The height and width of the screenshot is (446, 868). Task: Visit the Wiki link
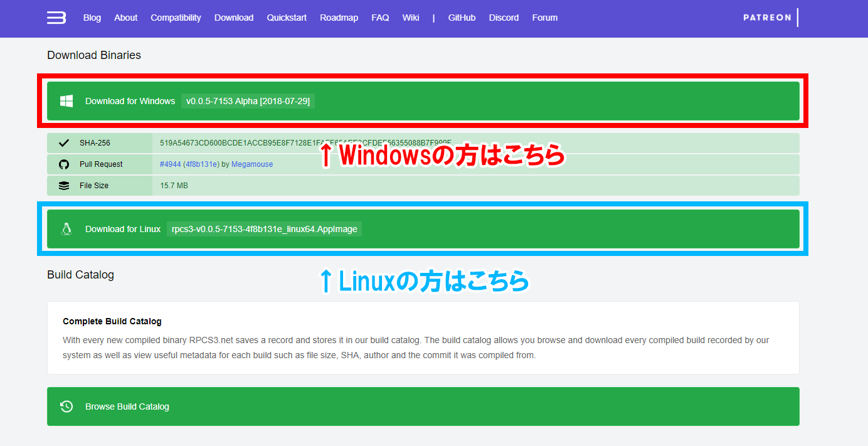pos(411,18)
